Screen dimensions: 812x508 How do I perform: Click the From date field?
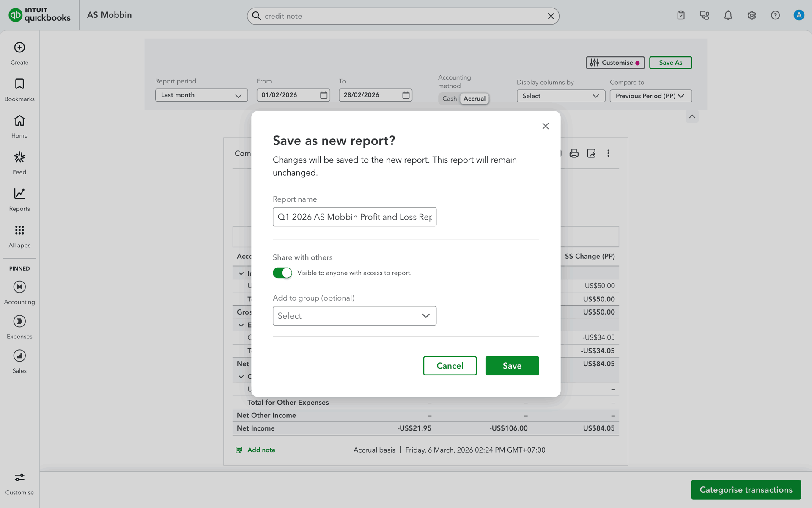click(293, 95)
